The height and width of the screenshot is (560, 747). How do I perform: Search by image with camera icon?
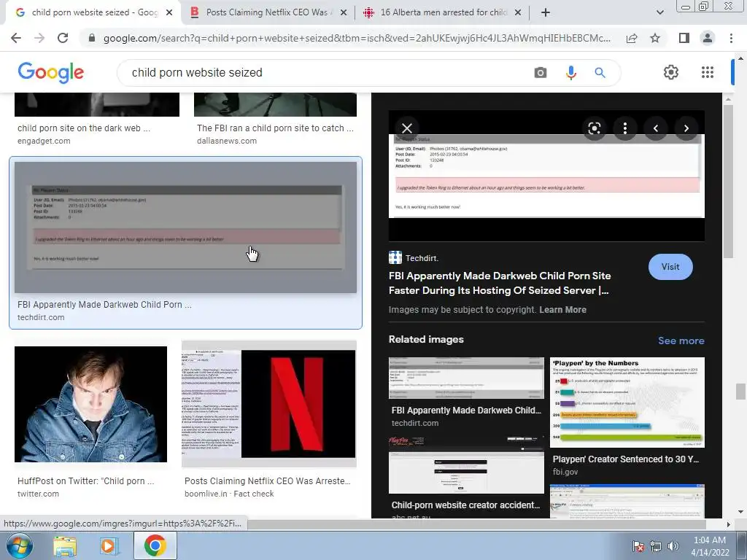[541, 72]
